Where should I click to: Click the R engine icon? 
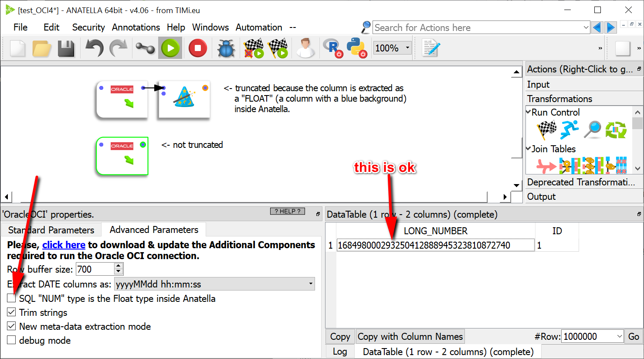pyautogui.click(x=332, y=48)
